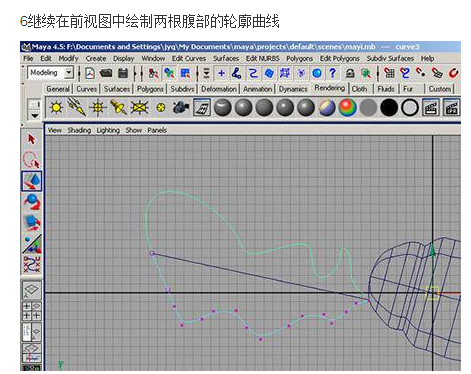Click the black shader swatch
This screenshot has width=471, height=374.
click(x=389, y=108)
